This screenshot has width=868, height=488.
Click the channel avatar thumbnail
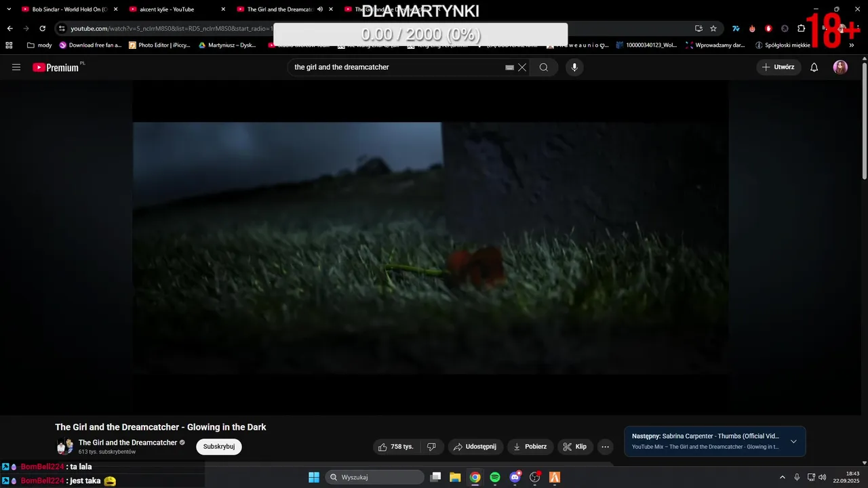(65, 447)
